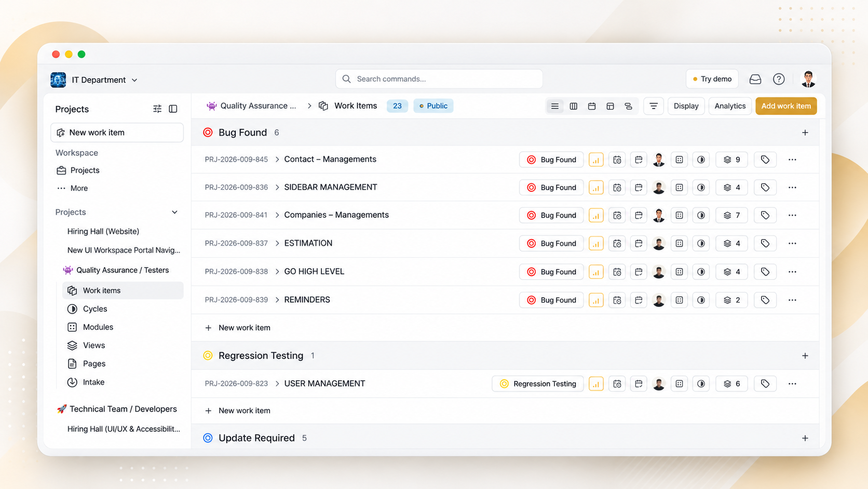The image size is (868, 489).
Task: Open the help question mark icon
Action: pyautogui.click(x=779, y=79)
